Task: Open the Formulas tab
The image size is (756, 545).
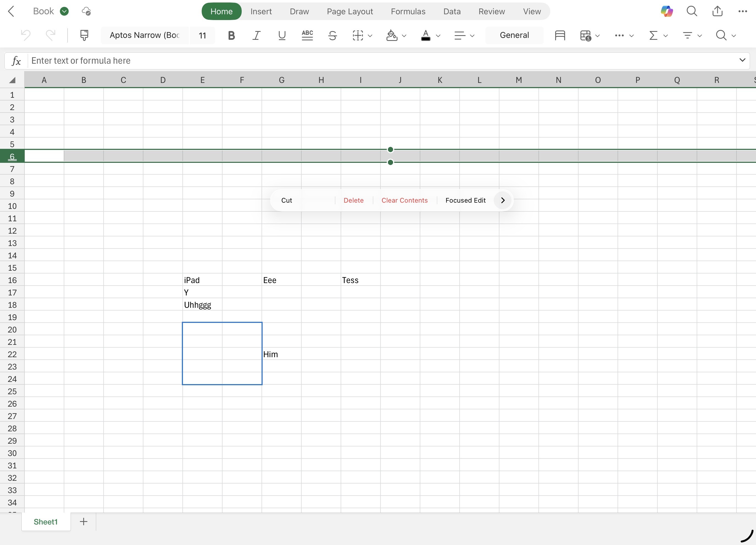Action: coord(408,11)
